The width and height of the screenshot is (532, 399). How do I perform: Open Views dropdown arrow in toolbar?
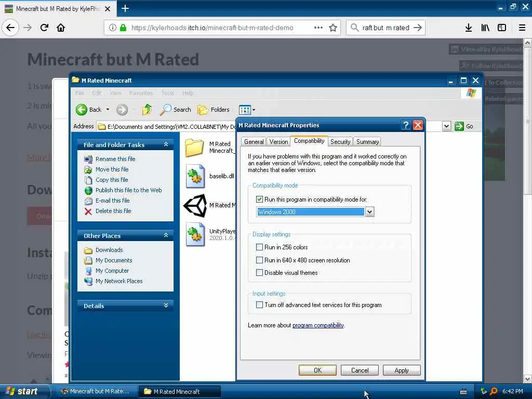coord(254,110)
